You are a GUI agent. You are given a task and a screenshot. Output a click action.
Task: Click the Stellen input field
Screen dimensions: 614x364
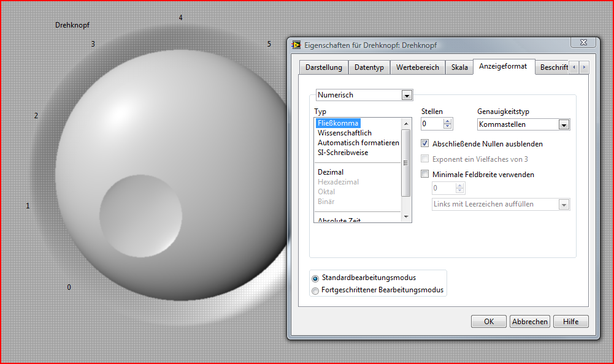pos(432,124)
